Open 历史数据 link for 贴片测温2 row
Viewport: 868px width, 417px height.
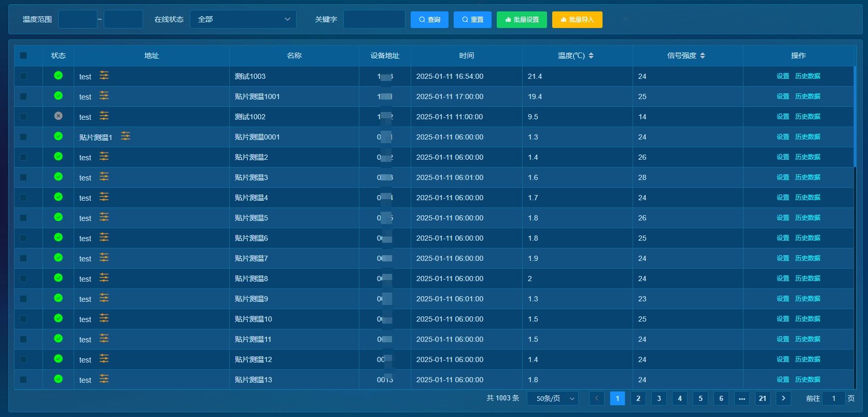[x=807, y=157]
